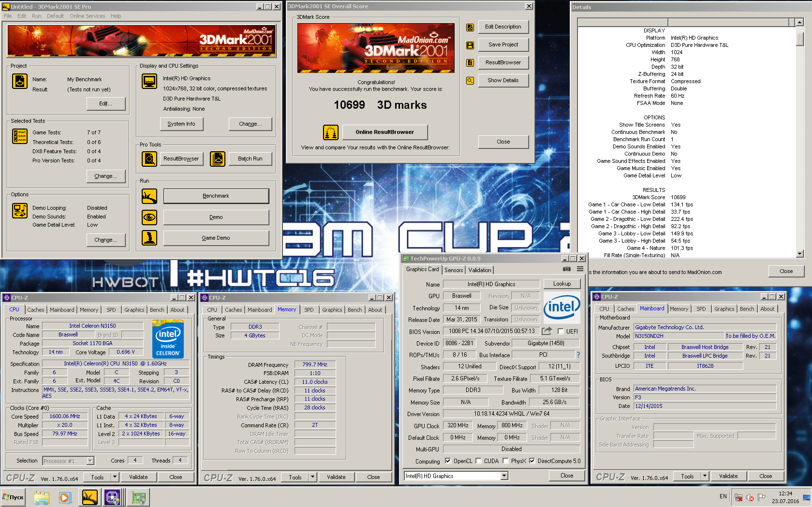Toggle the CUDA checkbox

click(478, 461)
